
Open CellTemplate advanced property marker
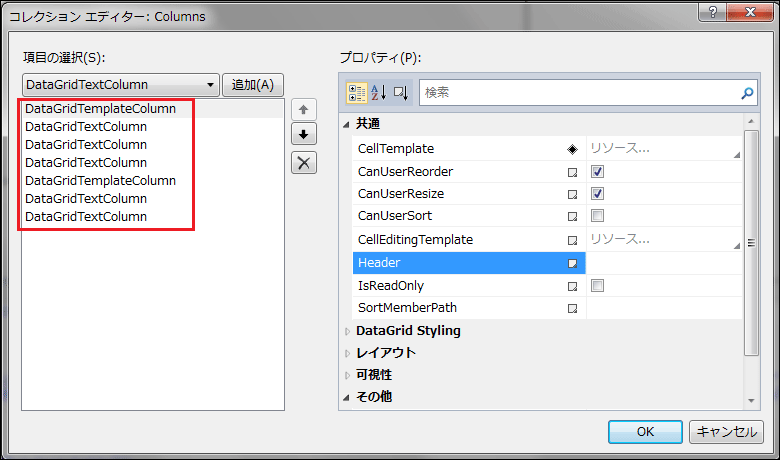[572, 149]
